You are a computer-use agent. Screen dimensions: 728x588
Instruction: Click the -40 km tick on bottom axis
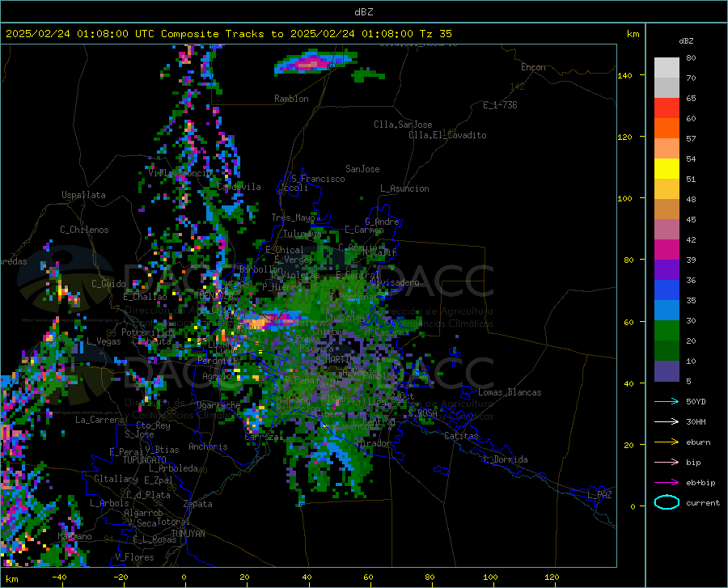[59, 577]
